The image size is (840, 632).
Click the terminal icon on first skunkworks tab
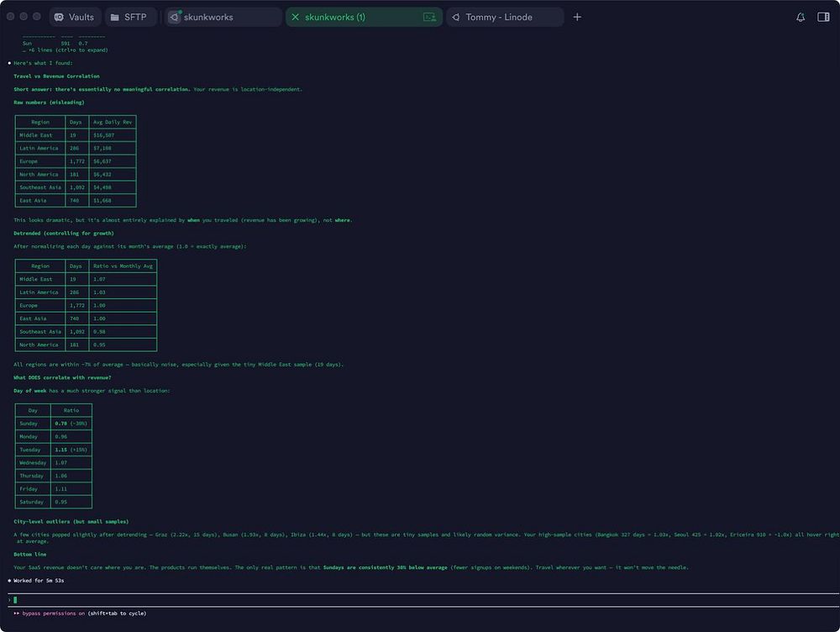(x=174, y=17)
